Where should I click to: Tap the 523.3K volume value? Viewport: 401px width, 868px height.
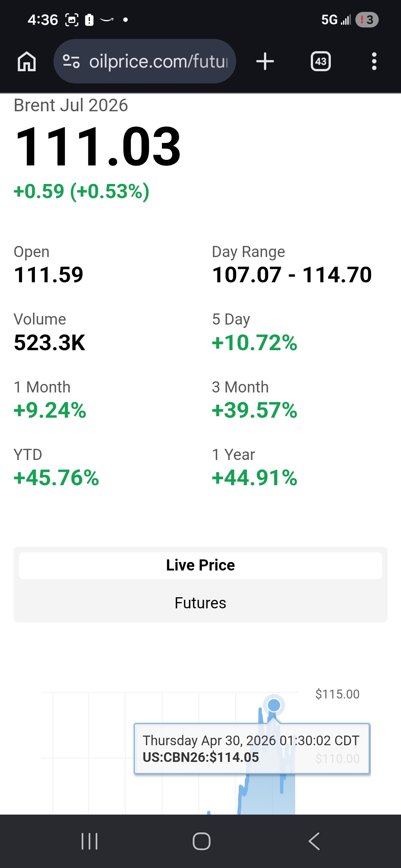tap(49, 342)
